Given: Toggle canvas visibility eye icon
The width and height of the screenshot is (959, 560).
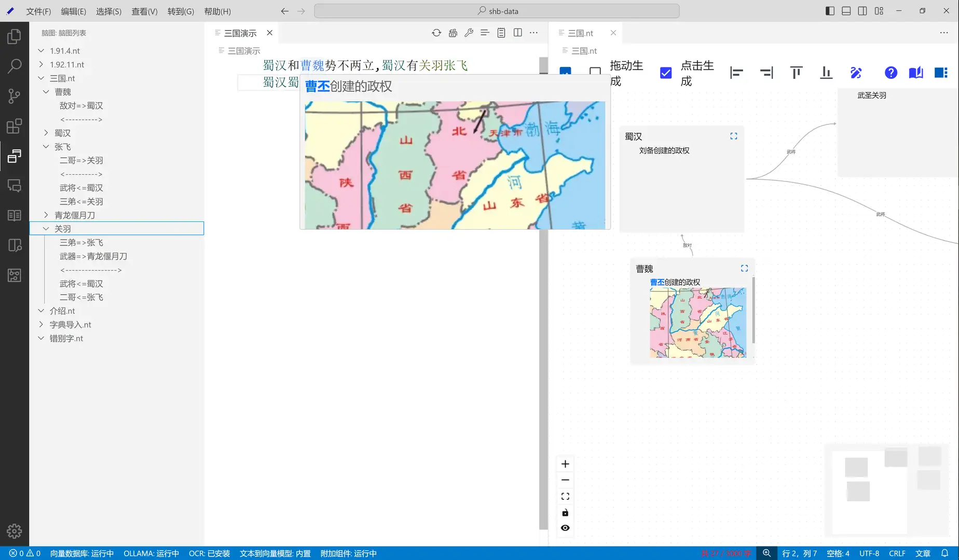Looking at the screenshot, I should coord(565,528).
